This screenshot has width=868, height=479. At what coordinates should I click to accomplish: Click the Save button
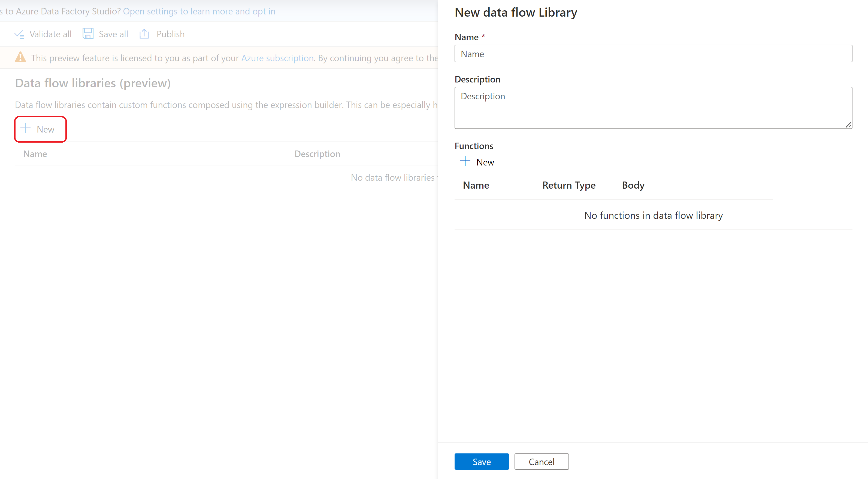click(482, 462)
